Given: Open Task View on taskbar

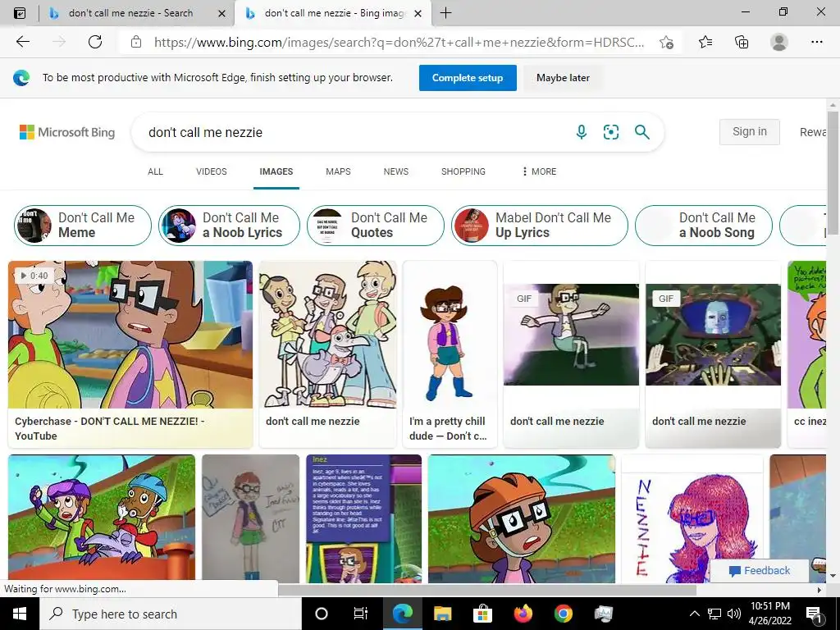Looking at the screenshot, I should (361, 614).
